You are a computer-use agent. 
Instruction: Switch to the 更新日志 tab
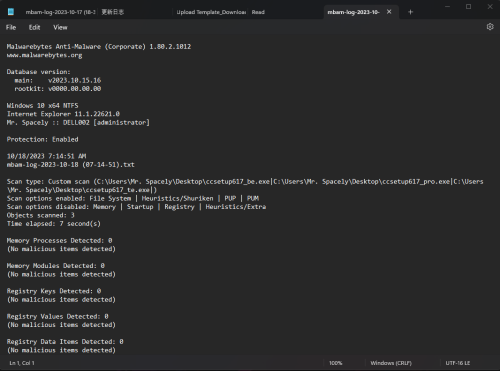(112, 12)
